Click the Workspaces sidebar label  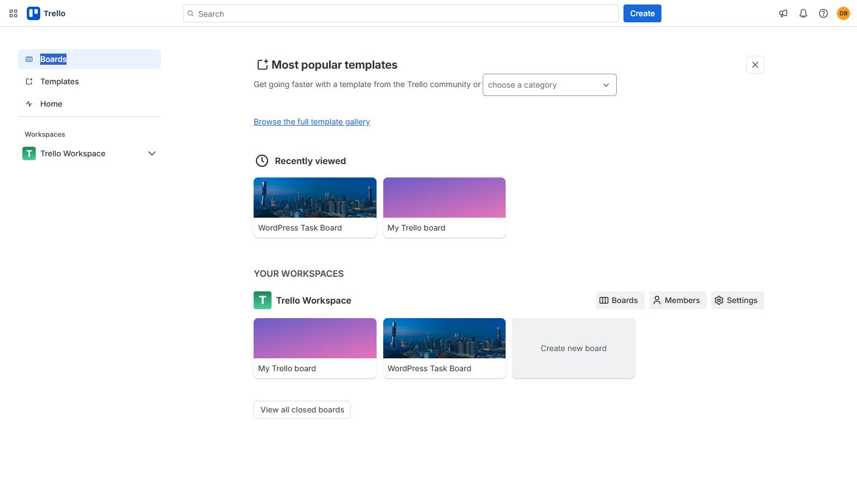45,135
